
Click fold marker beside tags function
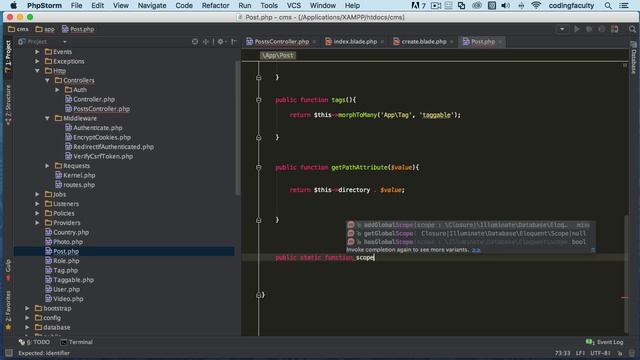[258, 100]
